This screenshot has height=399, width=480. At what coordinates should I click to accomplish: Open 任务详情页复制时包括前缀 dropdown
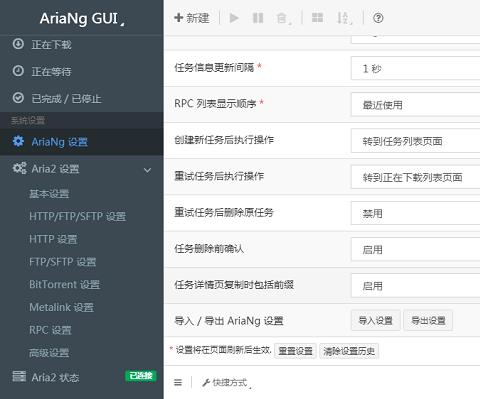pyautogui.click(x=415, y=286)
